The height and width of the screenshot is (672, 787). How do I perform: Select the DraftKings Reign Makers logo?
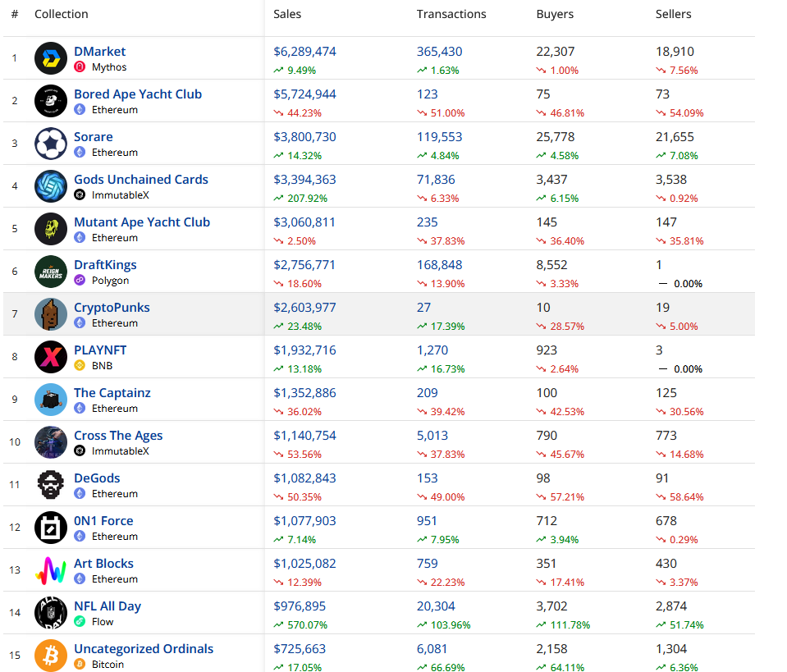point(50,272)
